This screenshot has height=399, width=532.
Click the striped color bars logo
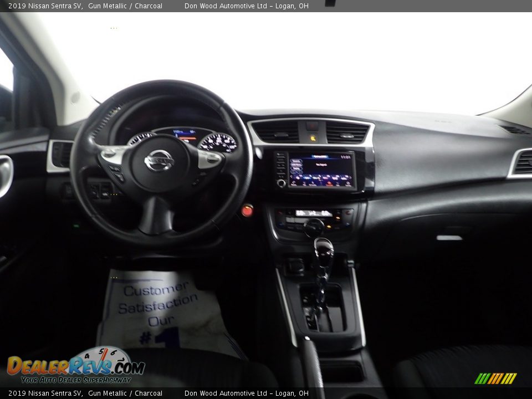[x=495, y=378]
